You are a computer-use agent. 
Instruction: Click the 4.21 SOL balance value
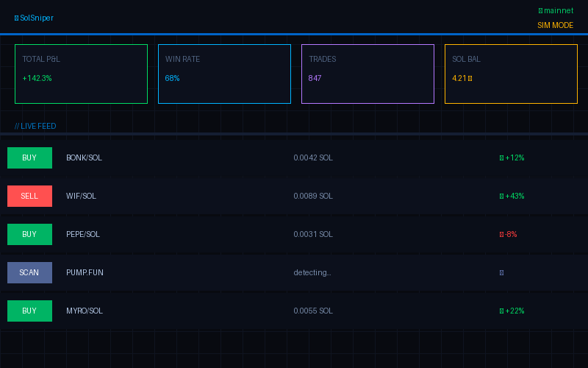(462, 78)
